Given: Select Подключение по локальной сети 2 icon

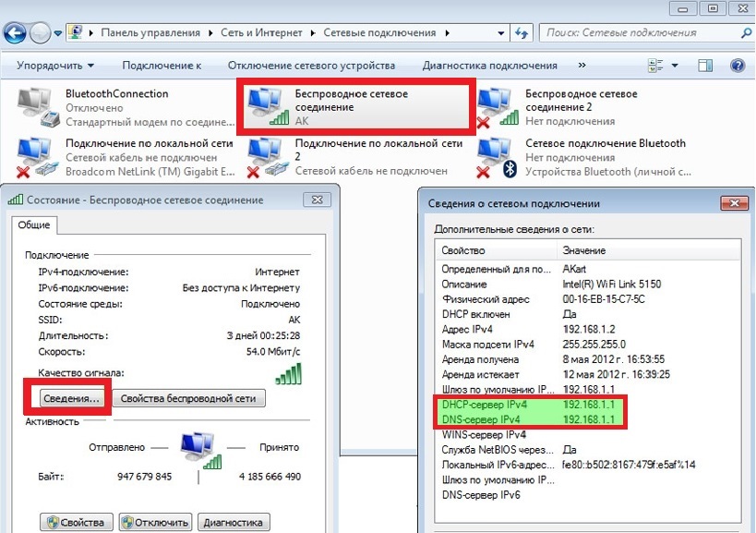Looking at the screenshot, I should tap(268, 157).
